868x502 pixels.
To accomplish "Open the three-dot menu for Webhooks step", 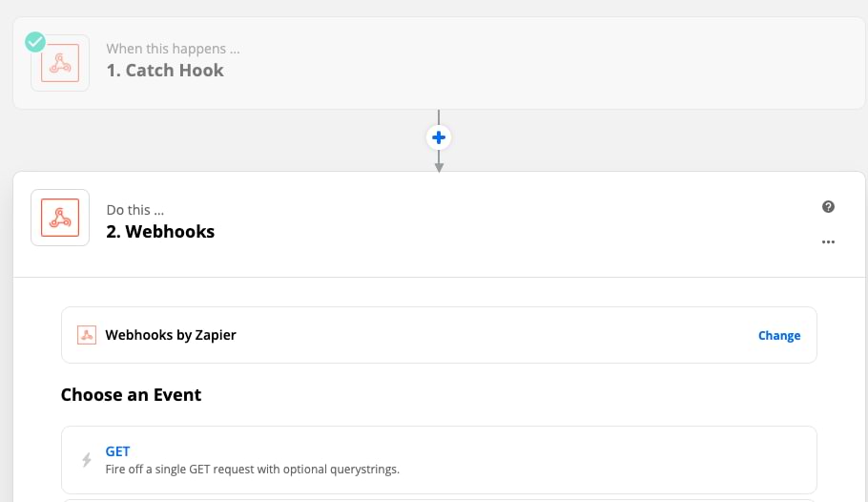I will point(828,241).
